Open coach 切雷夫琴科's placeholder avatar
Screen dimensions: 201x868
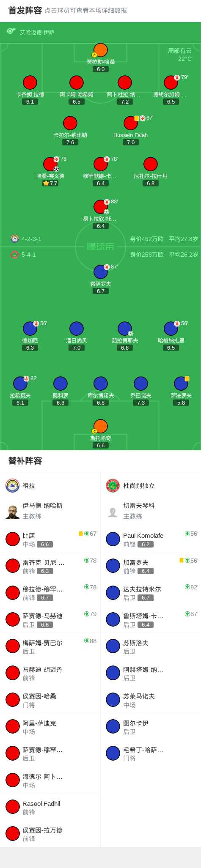click(113, 512)
